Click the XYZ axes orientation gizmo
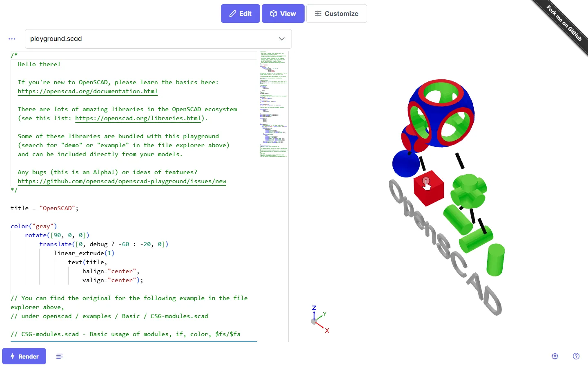 tap(320, 320)
